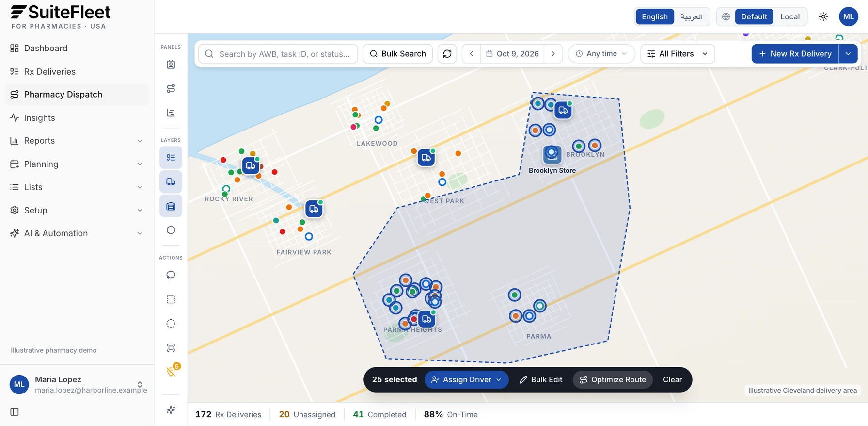Select the circle selection tool
This screenshot has width=868, height=426.
[171, 324]
